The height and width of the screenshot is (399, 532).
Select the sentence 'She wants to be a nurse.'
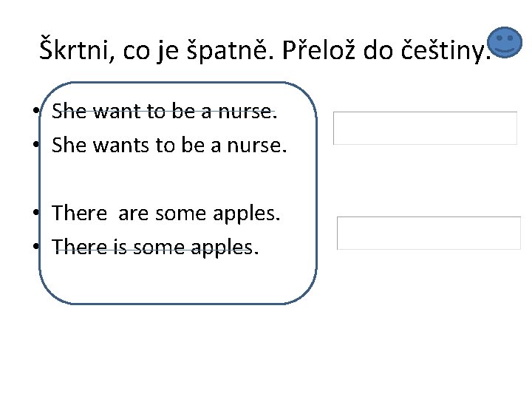point(168,146)
